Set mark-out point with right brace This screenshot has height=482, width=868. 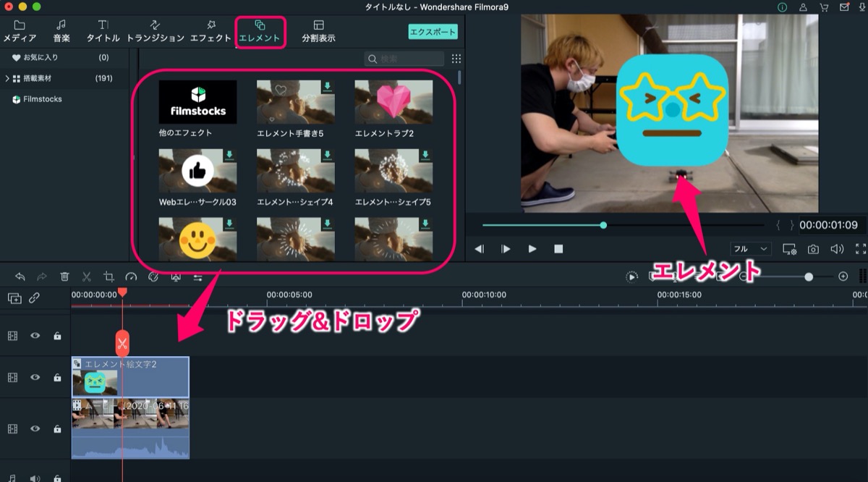pos(791,225)
